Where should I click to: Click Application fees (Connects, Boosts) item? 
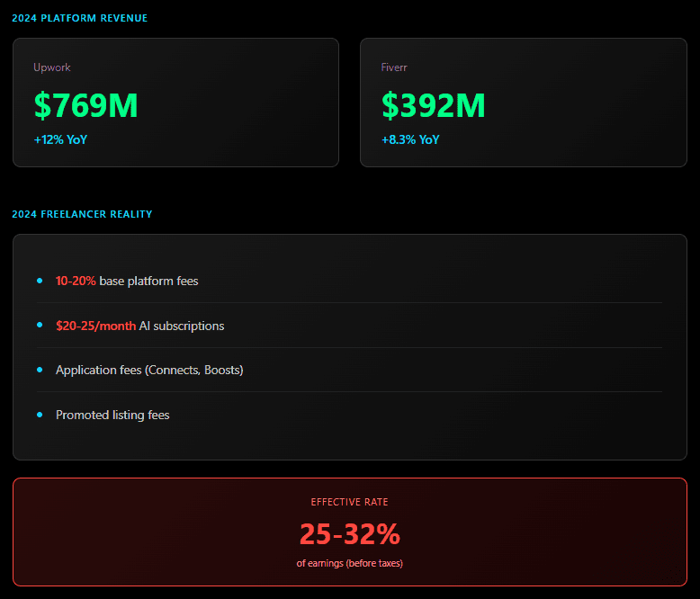(x=149, y=370)
